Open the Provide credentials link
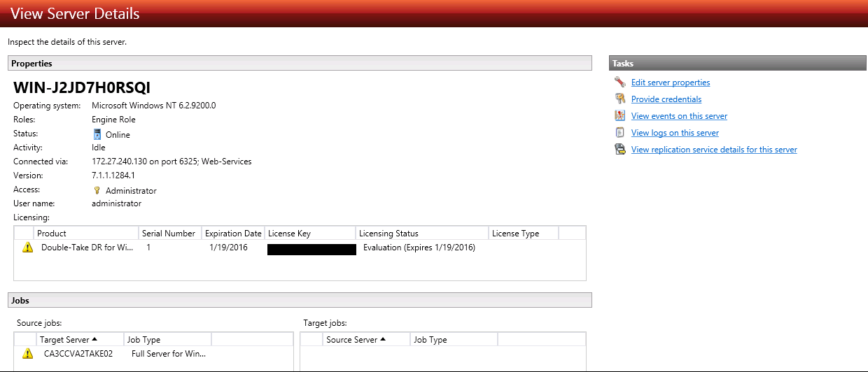868x372 pixels. tap(666, 99)
